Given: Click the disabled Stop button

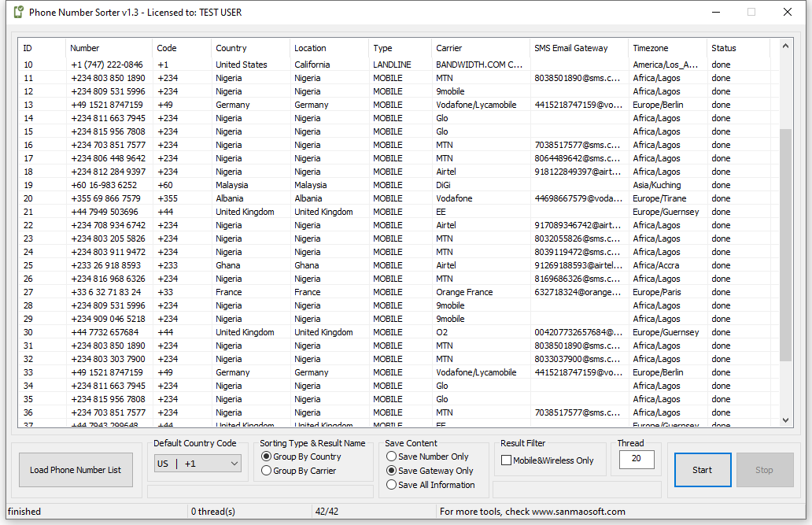Looking at the screenshot, I should click(764, 469).
